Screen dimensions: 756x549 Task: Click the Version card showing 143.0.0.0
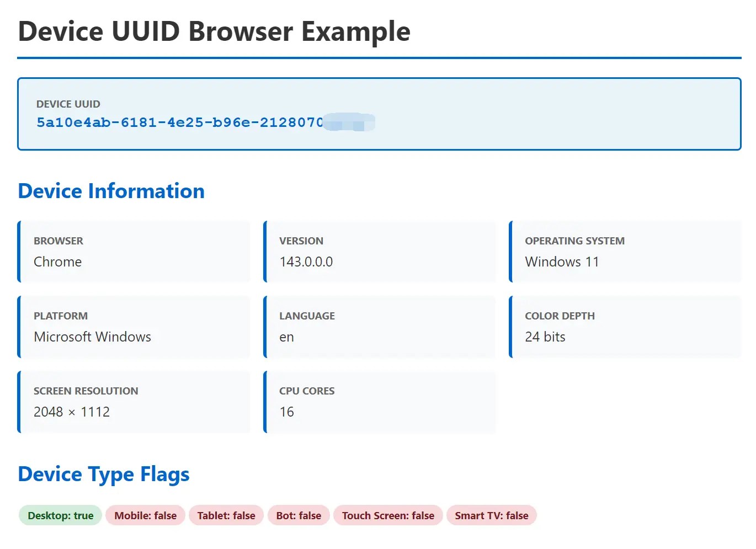tap(380, 252)
